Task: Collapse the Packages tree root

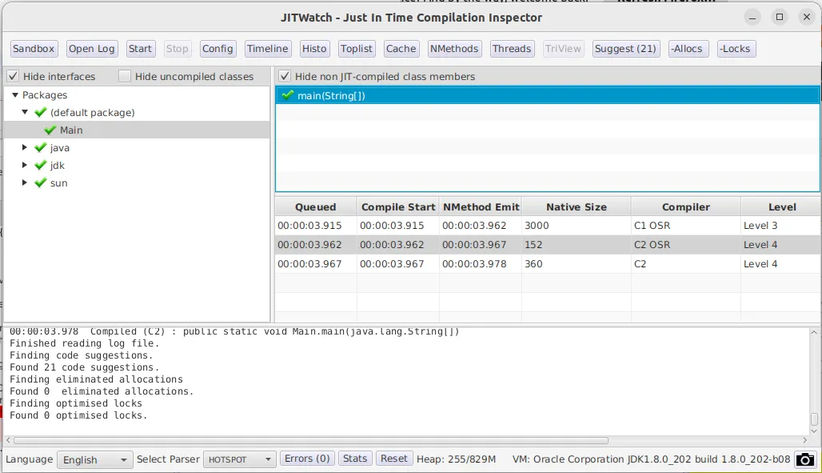Action: (15, 95)
